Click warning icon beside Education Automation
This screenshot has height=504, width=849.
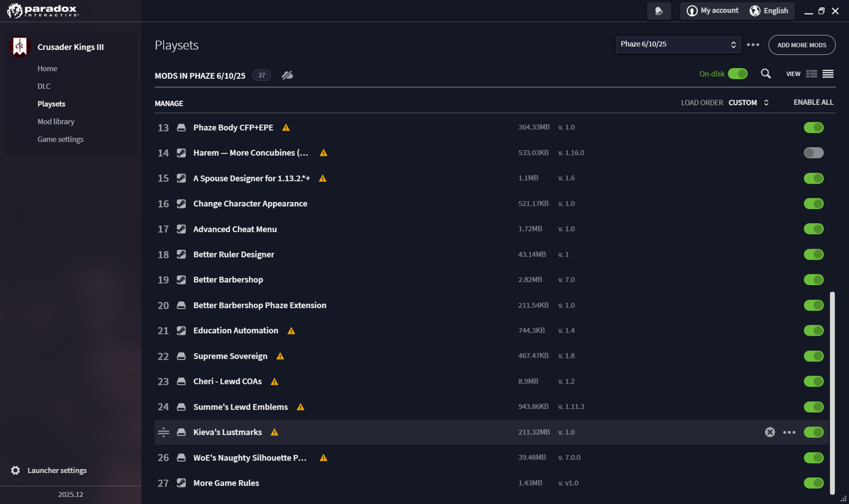click(291, 331)
